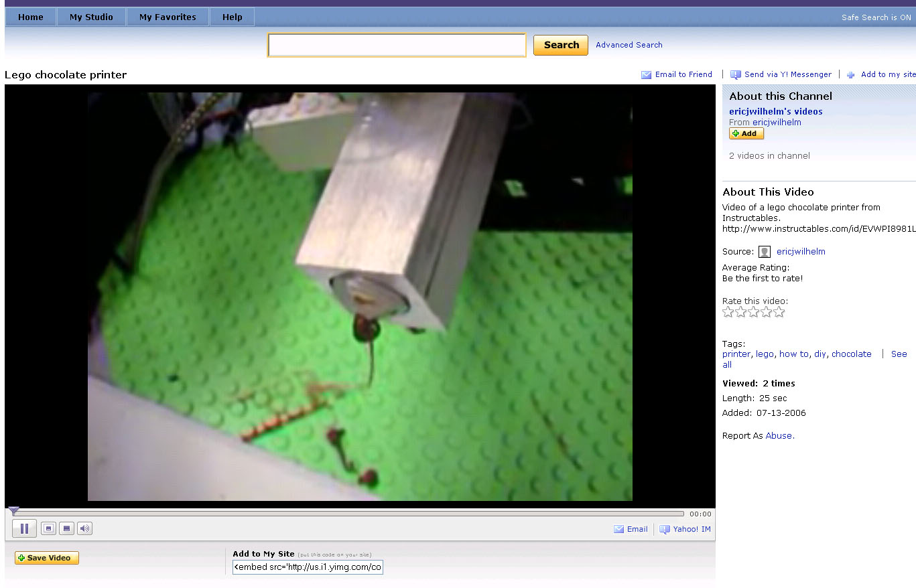916x588 pixels.
Task: Open the Help tab
Action: (x=233, y=17)
